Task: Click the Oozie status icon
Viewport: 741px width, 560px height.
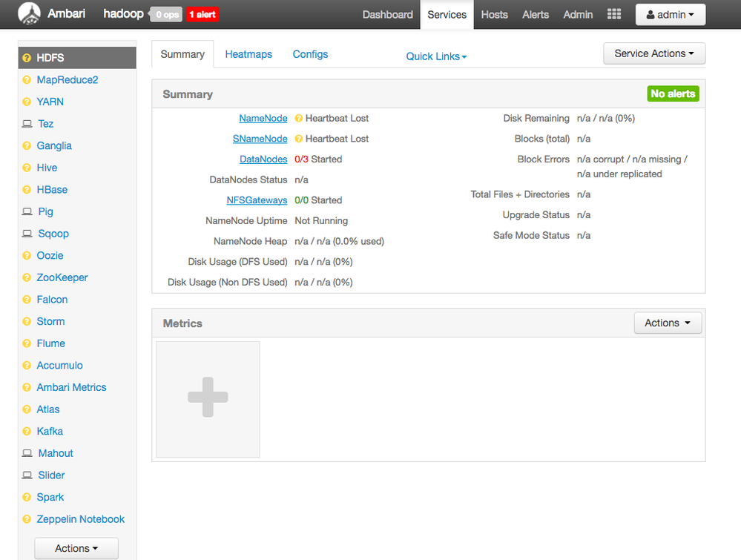Action: point(27,256)
